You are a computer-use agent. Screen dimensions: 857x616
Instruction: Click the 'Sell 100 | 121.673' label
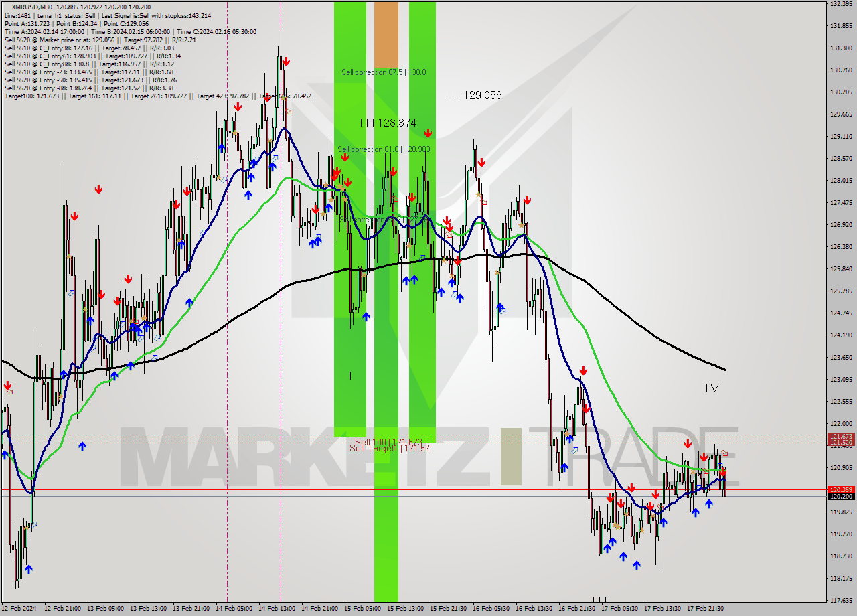click(x=388, y=442)
